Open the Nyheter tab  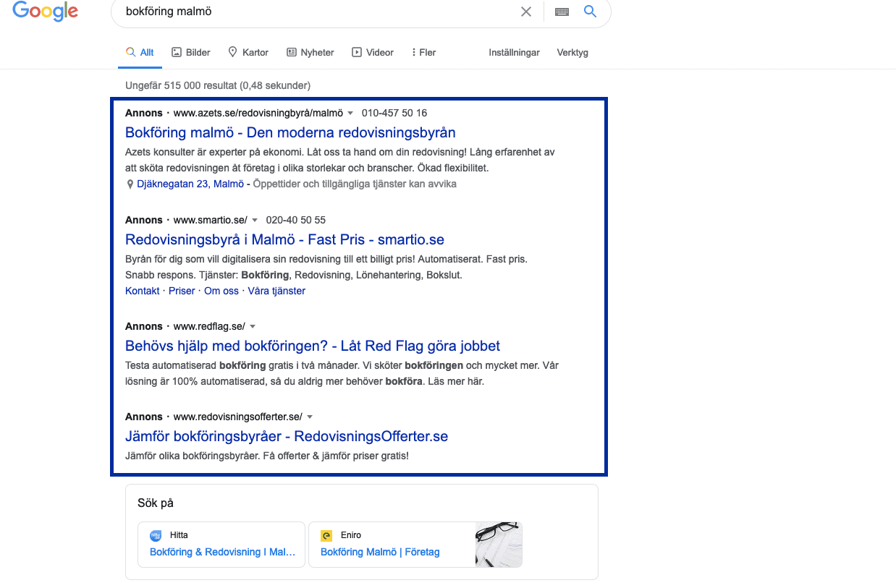click(310, 52)
